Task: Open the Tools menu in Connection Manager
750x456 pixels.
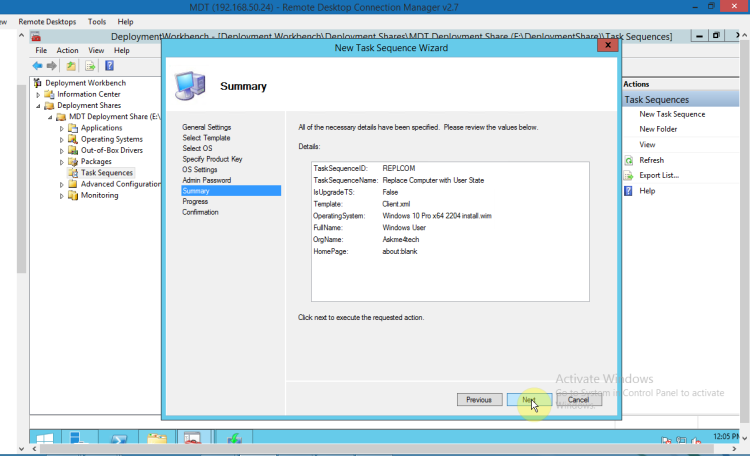Action: [97, 21]
